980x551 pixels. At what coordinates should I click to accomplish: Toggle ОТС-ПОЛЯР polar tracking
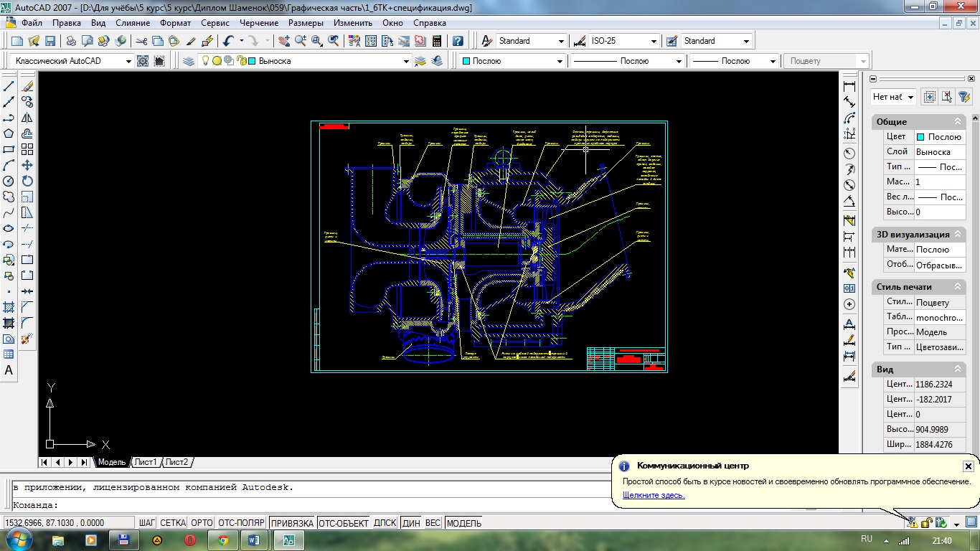click(x=241, y=523)
